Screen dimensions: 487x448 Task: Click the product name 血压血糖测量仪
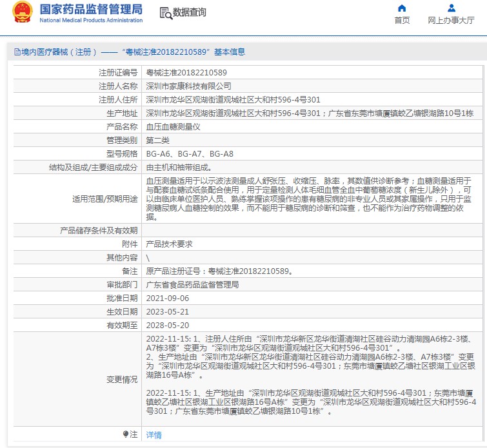174,126
